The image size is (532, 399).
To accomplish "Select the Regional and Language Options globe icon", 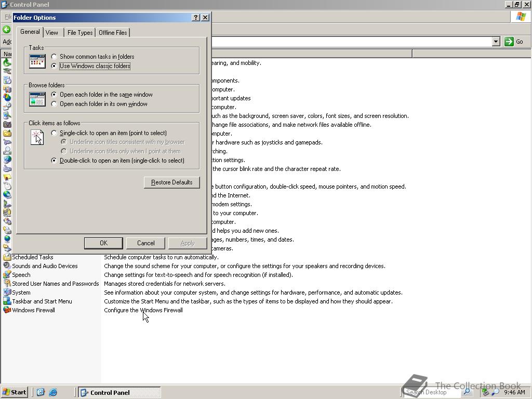I will pos(7,239).
